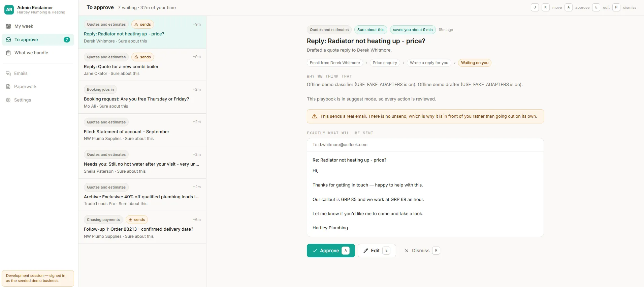Viewport: 644px width, 287px height.
Task: Click Wrote a reply for you chip
Action: point(429,63)
